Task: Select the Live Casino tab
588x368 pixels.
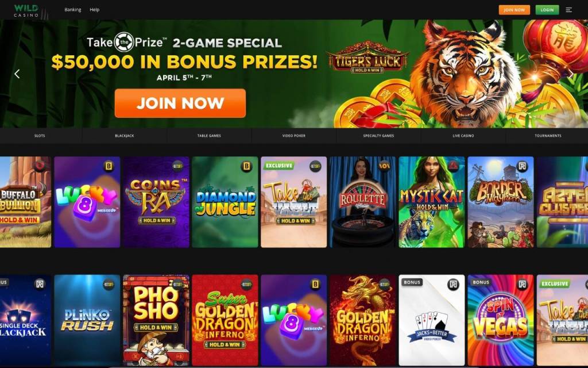Action: pyautogui.click(x=463, y=136)
